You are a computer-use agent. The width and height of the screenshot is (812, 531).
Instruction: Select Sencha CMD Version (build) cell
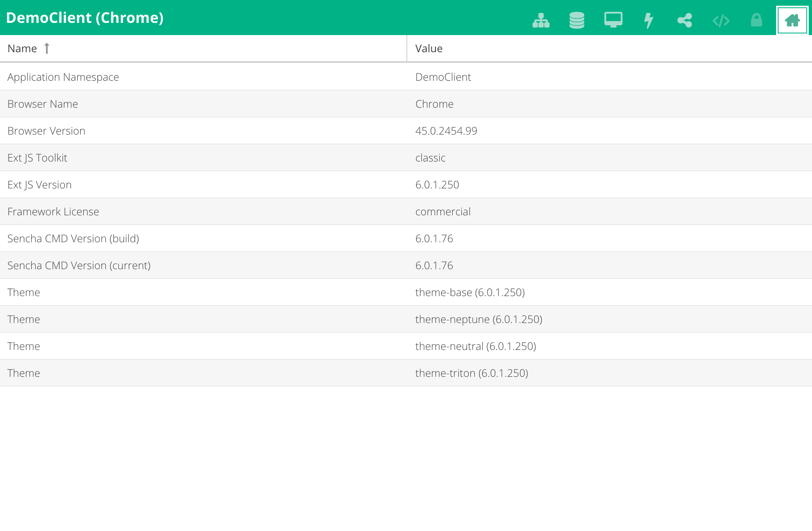tap(203, 238)
